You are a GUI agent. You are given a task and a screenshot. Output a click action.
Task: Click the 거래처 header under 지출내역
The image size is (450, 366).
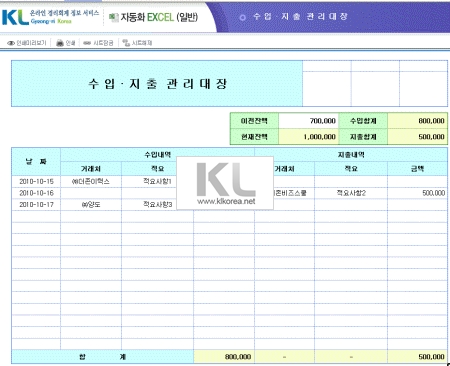click(284, 169)
